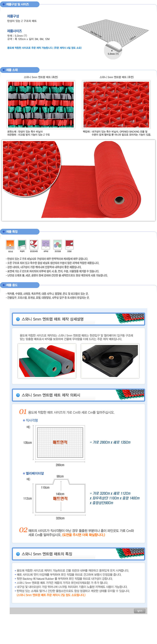
Task: Click the arrow icon beside 매트의 특징 heading
Action: pos(18,554)
